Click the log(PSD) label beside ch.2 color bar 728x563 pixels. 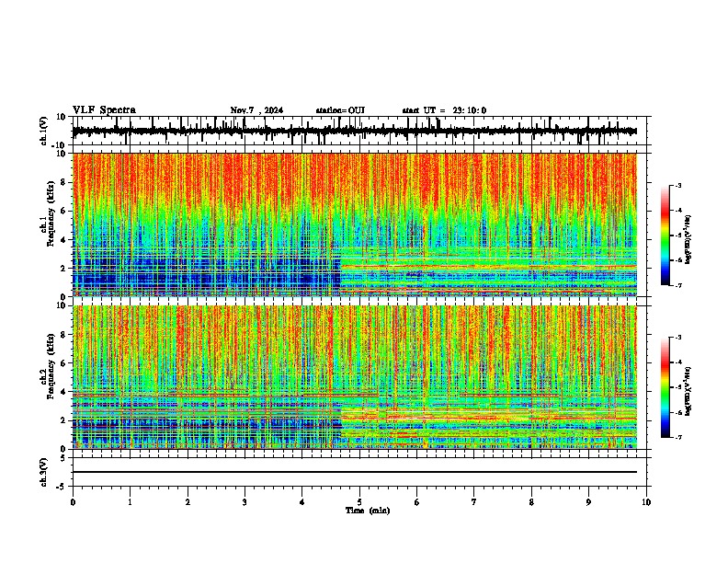point(688,391)
